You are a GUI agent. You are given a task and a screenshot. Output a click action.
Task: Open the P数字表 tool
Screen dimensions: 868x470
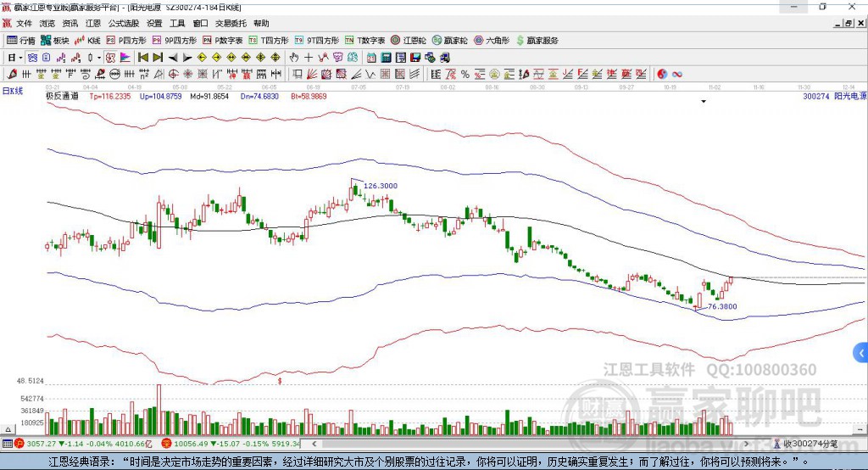pyautogui.click(x=223, y=41)
